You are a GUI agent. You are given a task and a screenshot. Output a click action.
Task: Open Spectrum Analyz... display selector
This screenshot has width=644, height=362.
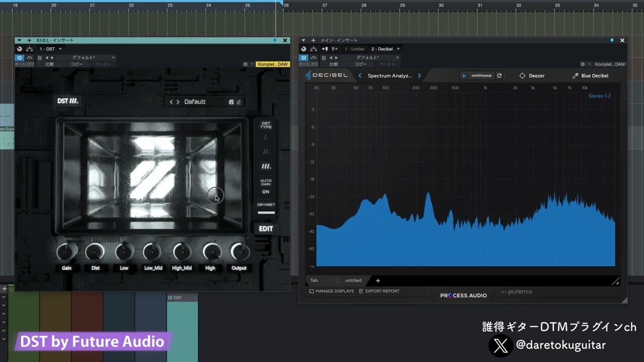pos(389,75)
